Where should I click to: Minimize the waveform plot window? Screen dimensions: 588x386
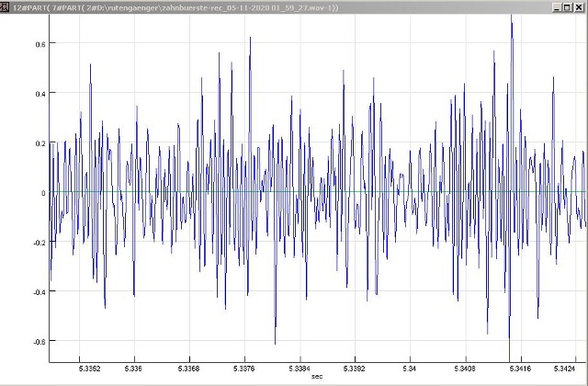(558, 7)
